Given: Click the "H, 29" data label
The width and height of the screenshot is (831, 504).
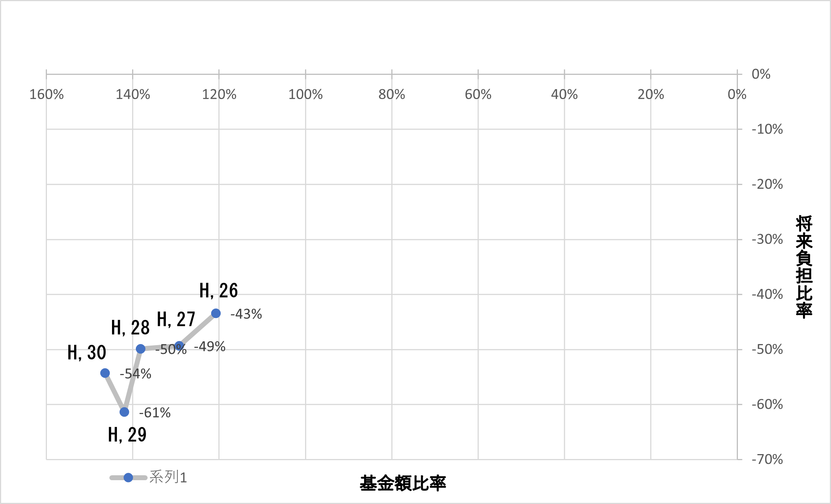Looking at the screenshot, I should [127, 435].
